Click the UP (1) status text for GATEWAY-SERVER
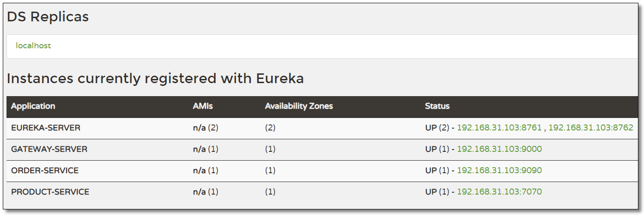The height and width of the screenshot is (215, 644). tap(437, 149)
